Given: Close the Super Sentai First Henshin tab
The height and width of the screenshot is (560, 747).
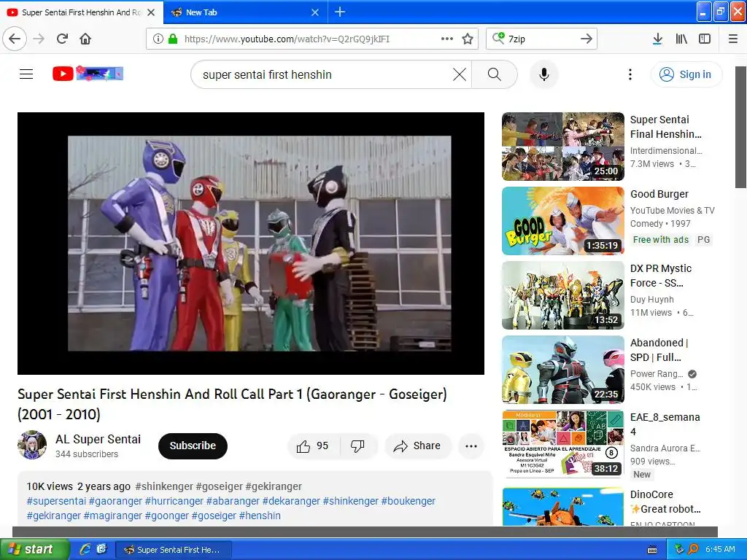Looking at the screenshot, I should click(151, 12).
